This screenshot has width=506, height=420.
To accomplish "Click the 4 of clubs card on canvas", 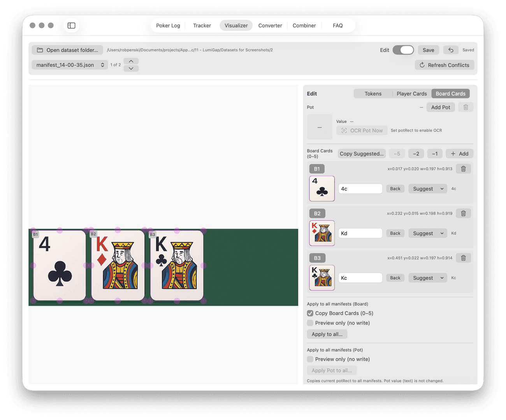I will 60,266.
